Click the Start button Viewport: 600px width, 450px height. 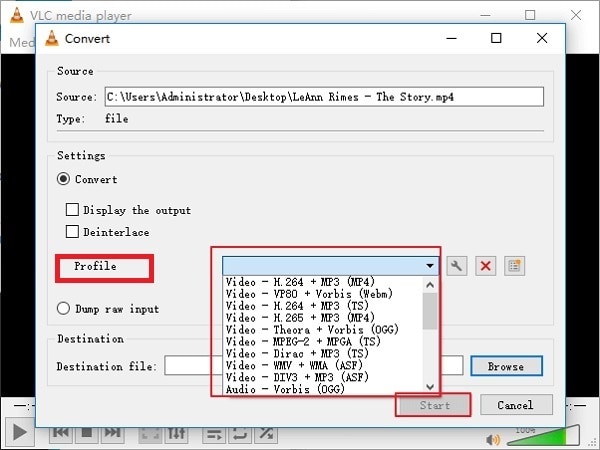[434, 405]
